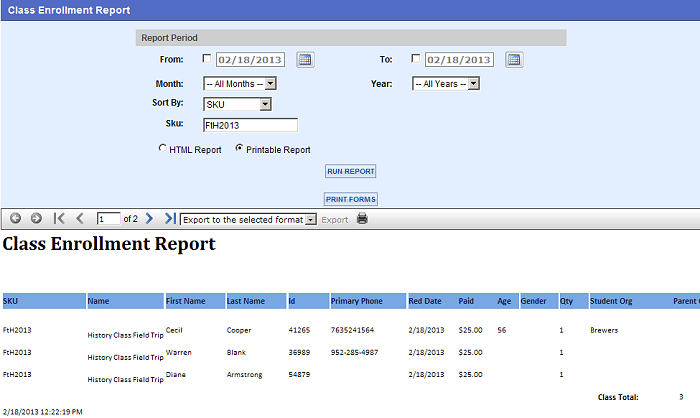Click History Class Field Trip in Cecil row
Screen dimensions: 700x418
click(125, 335)
